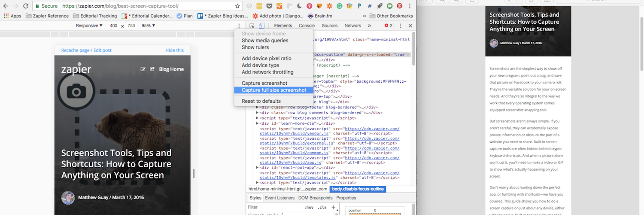
Task: Click the viewport width field 400
Action: (x=113, y=26)
